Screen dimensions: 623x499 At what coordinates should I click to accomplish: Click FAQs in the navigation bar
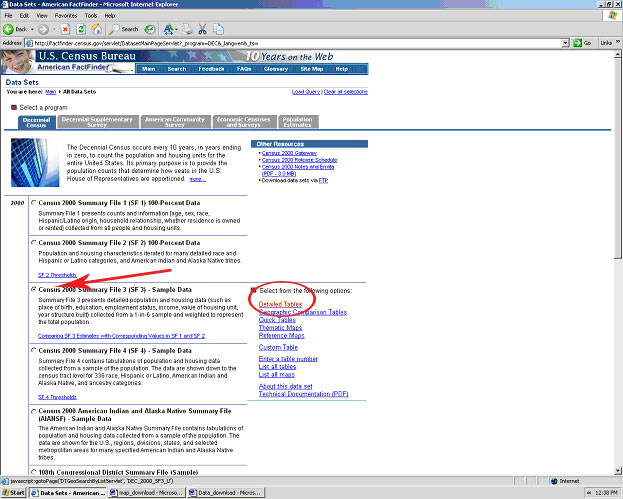coord(244,69)
